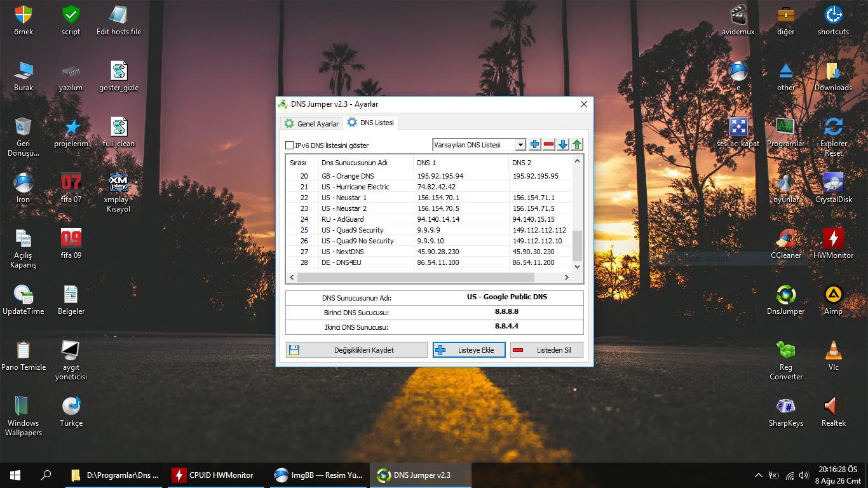The width and height of the screenshot is (868, 488).
Task: Select the fifa 07 desktop icon
Action: [71, 188]
